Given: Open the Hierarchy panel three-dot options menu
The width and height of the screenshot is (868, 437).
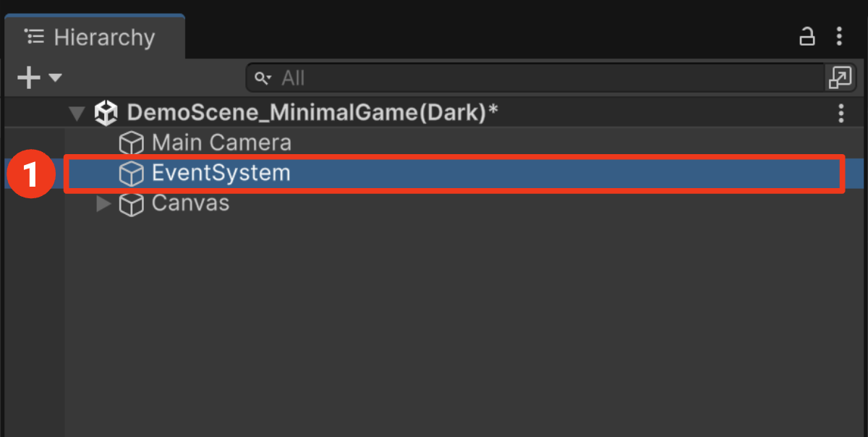Looking at the screenshot, I should [839, 36].
